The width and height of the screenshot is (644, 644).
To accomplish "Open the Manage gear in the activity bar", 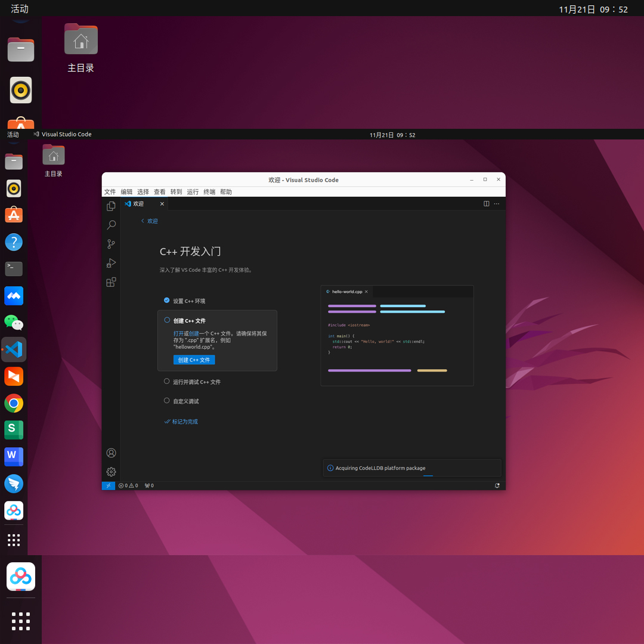I will click(111, 472).
